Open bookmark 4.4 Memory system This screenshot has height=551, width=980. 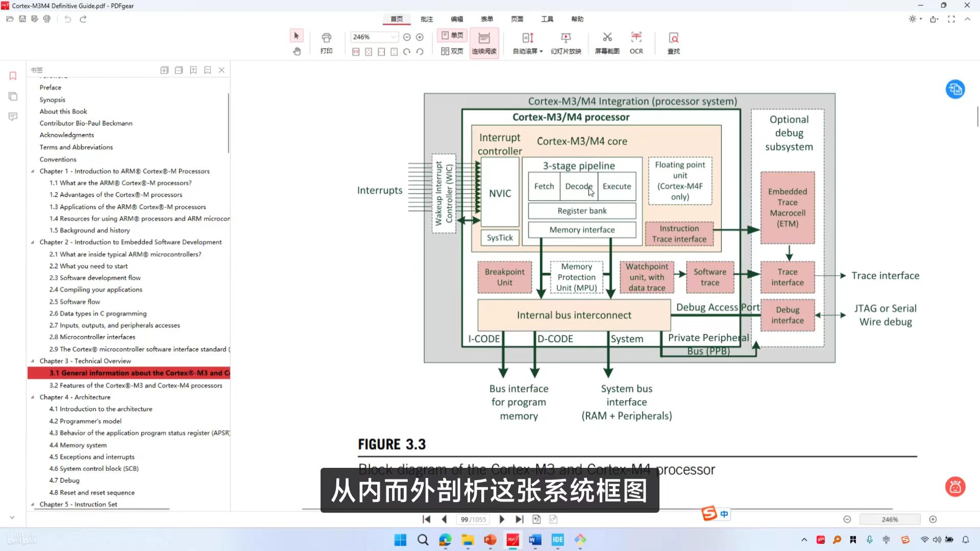78,445
